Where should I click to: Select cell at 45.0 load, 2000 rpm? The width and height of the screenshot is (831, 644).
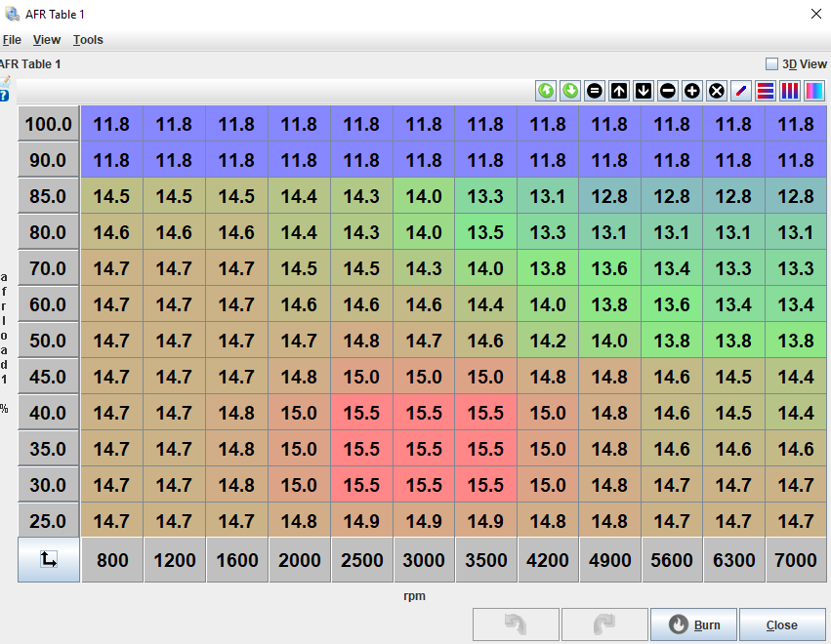tap(299, 377)
